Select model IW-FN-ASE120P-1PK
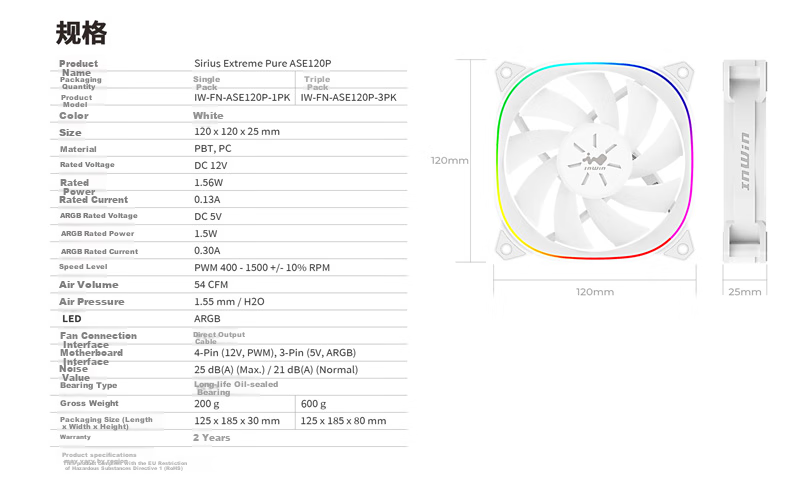The height and width of the screenshot is (487, 790). 242,98
